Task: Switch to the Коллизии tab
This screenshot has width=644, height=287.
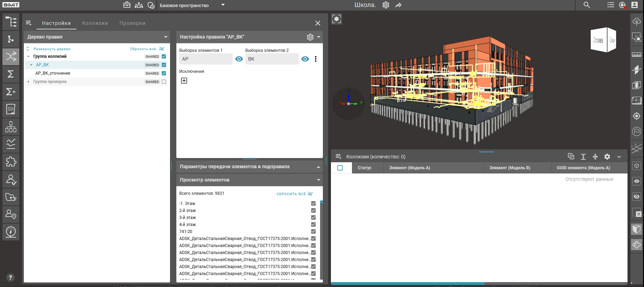Action: coord(95,23)
